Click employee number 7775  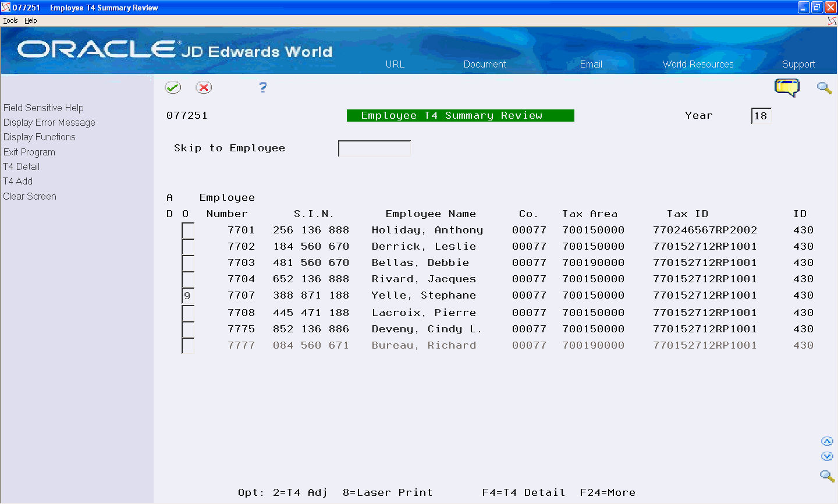coord(242,329)
